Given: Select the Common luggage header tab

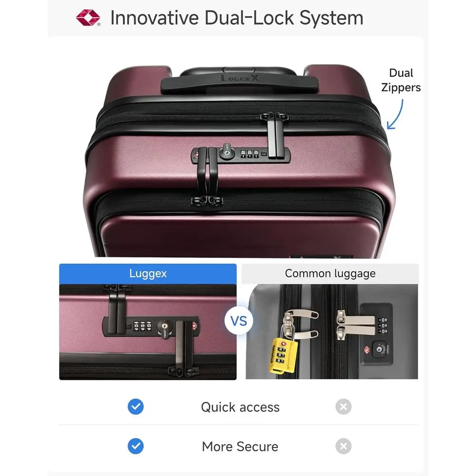Looking at the screenshot, I should pos(330,274).
